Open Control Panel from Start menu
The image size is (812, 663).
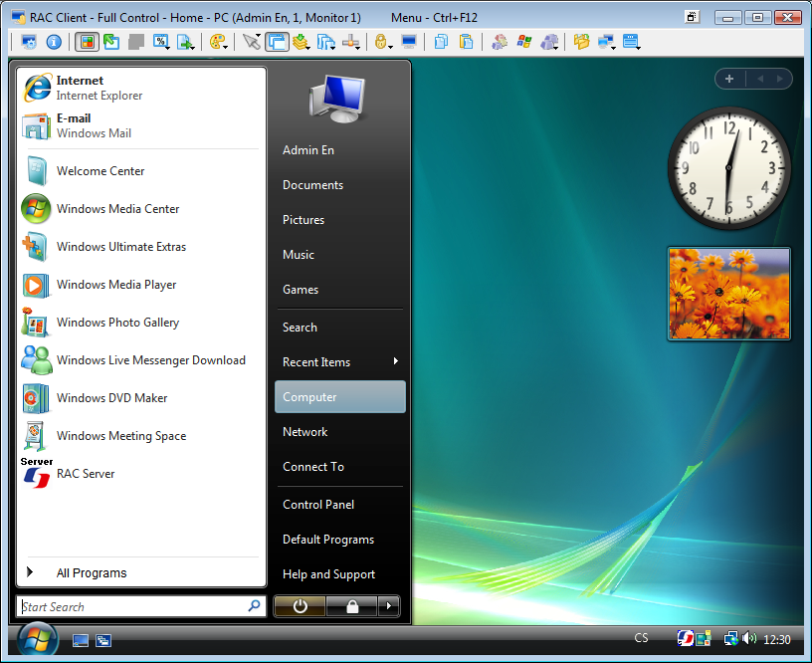[318, 505]
